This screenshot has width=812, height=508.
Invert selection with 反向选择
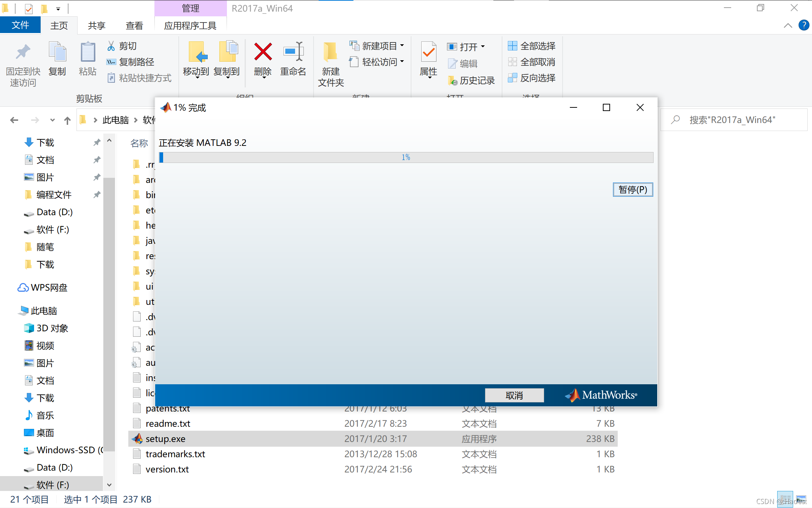(532, 78)
